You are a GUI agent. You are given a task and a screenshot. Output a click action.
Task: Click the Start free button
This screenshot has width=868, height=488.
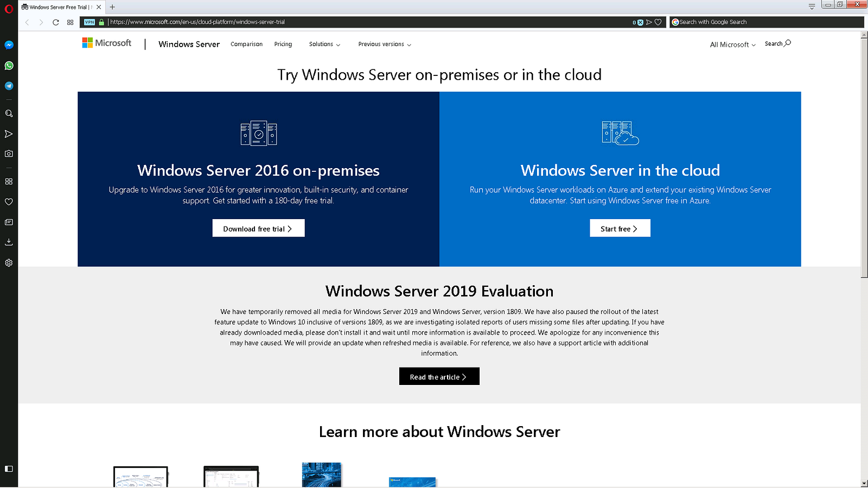click(620, 228)
